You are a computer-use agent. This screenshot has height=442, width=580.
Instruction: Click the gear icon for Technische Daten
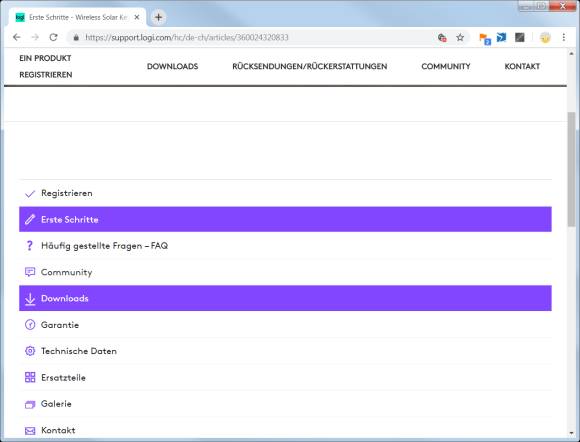click(x=30, y=351)
